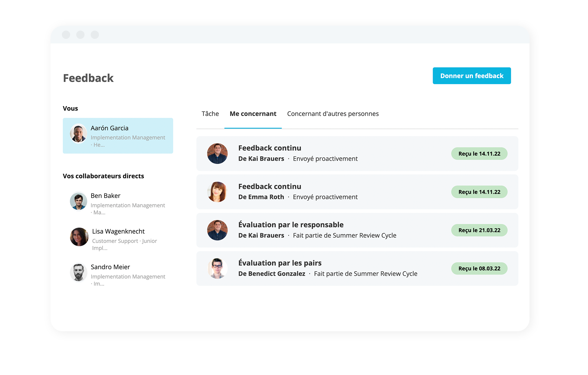Open 'Concernant d'autres personnes' tab
588x375 pixels.
(x=334, y=113)
